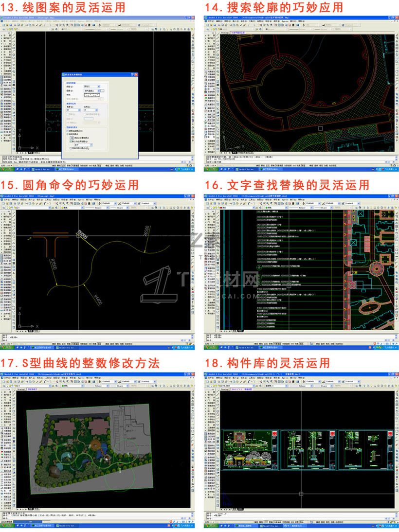Click the hatch pattern swatch preview

coord(91,95)
